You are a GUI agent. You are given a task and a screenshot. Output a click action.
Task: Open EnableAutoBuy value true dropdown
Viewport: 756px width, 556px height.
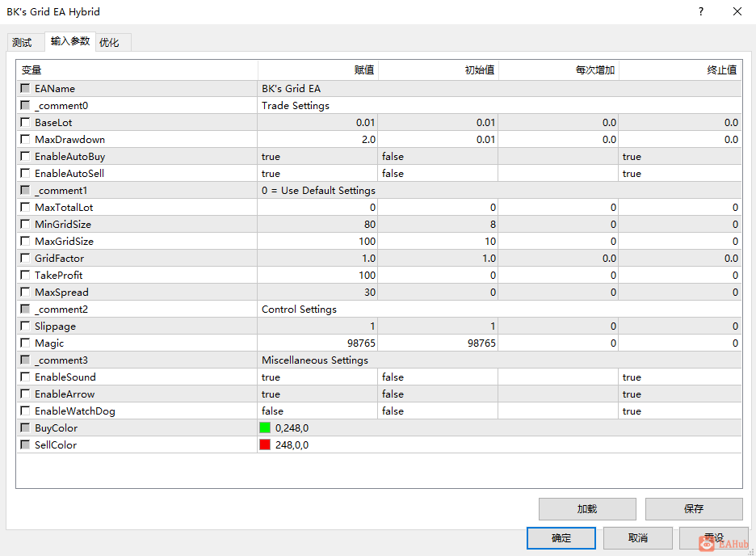317,156
